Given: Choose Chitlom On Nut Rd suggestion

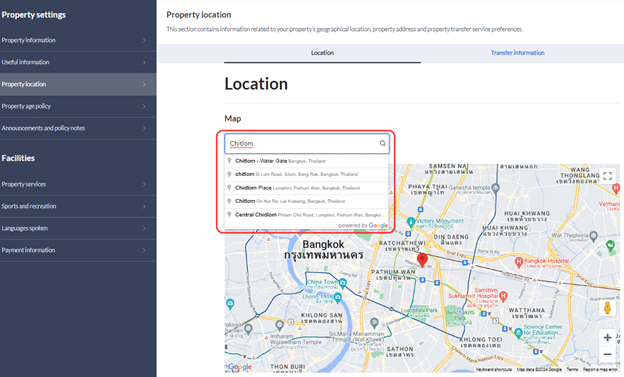Looking at the screenshot, I should point(306,201).
